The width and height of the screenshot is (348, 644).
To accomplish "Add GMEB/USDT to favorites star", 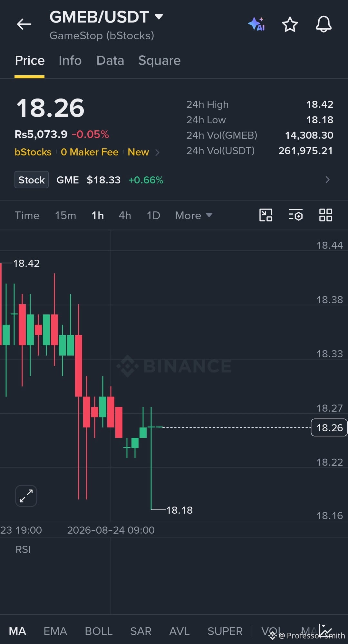I will tap(290, 24).
